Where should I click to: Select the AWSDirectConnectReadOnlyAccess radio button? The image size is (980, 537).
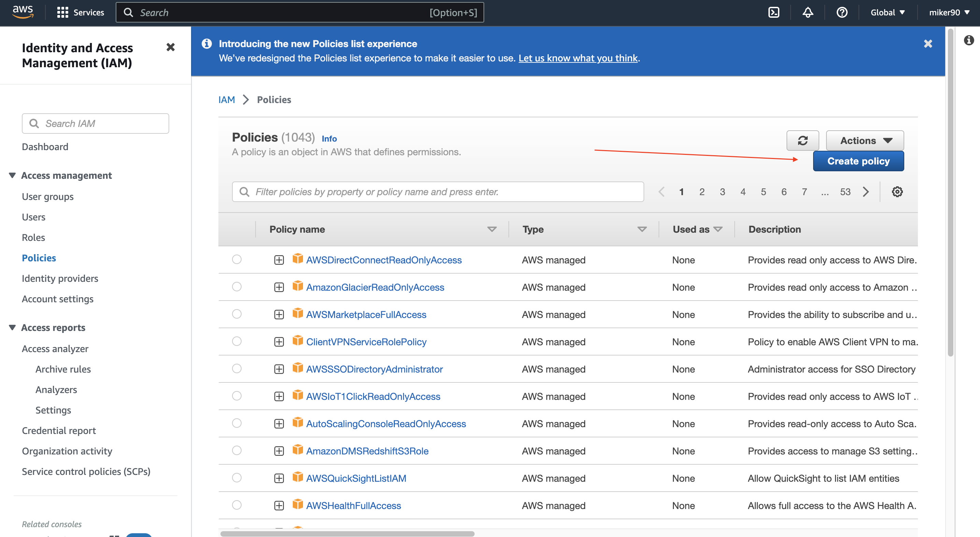point(236,259)
